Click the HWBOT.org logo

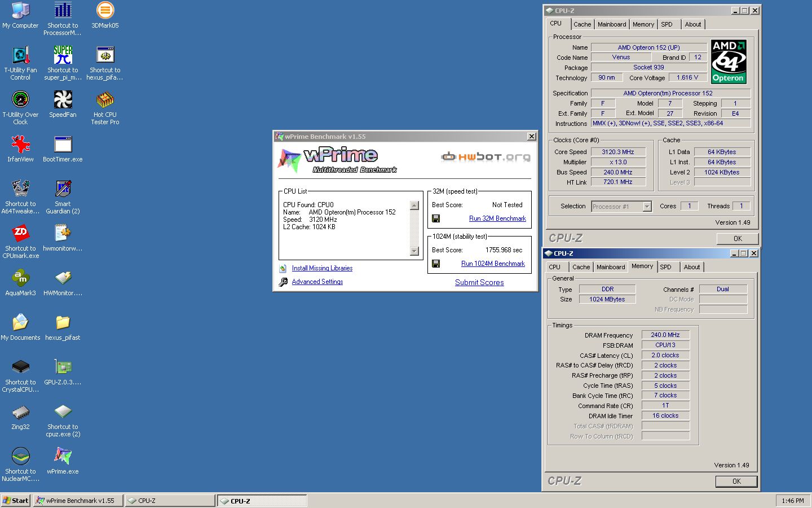pyautogui.click(x=486, y=156)
